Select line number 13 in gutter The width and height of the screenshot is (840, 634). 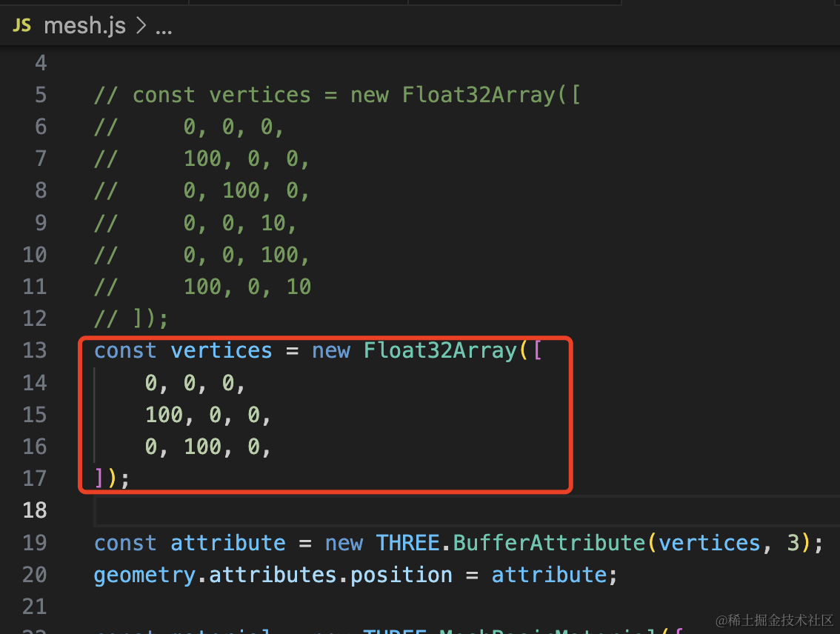coord(35,350)
